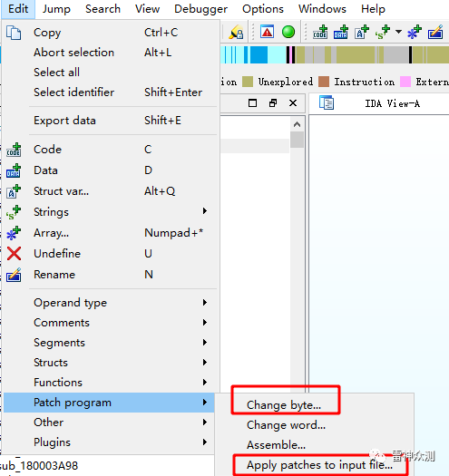The image size is (449, 476).
Task: Click the red warning triangle toolbar icon
Action: (267, 32)
